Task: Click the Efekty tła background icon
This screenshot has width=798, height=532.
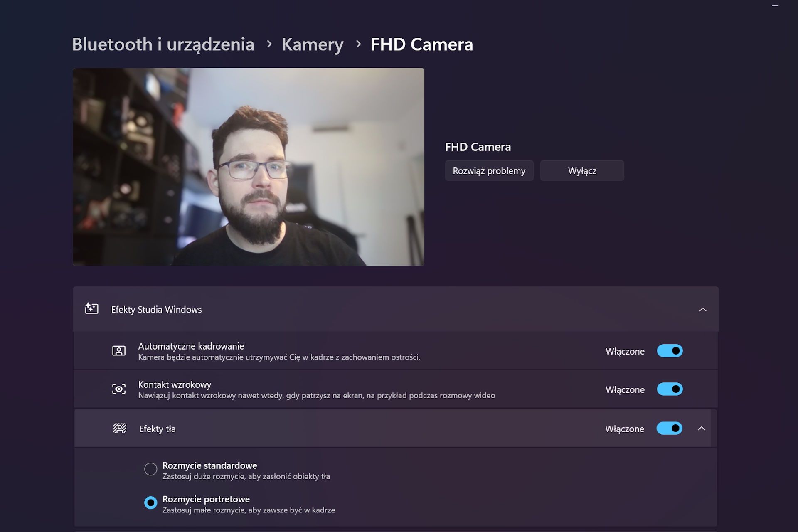Action: pos(120,428)
